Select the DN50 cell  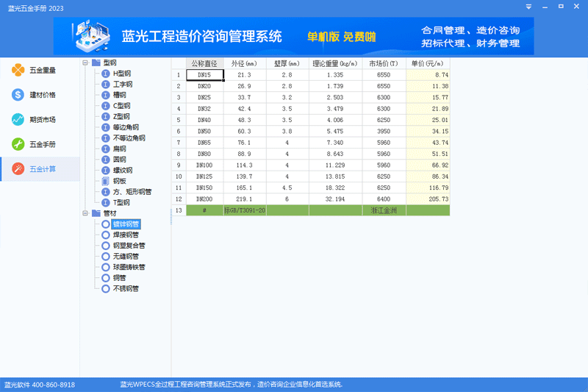point(205,132)
